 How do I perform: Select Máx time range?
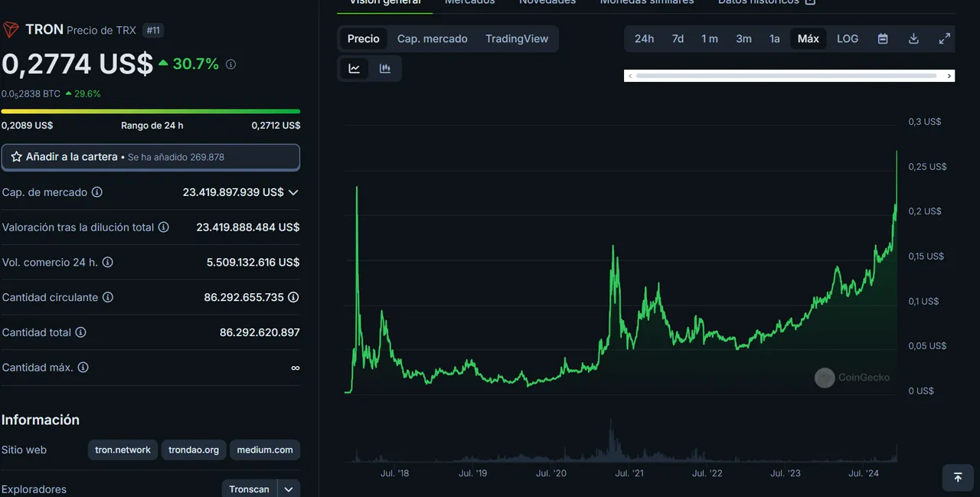(x=808, y=38)
